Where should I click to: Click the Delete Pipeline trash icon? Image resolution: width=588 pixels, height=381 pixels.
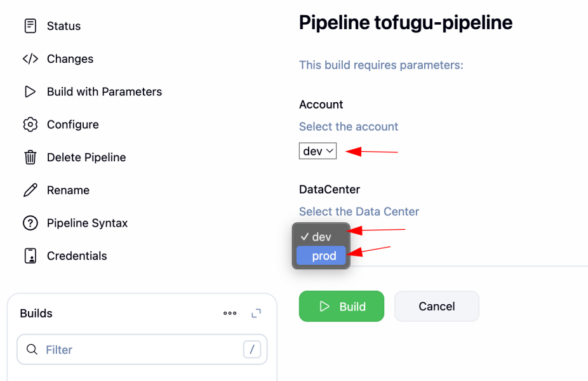coord(30,157)
